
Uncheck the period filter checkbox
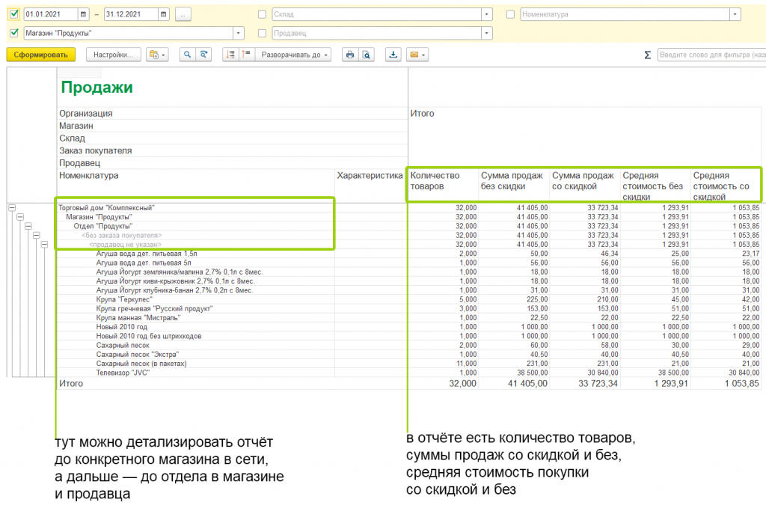pos(13,14)
